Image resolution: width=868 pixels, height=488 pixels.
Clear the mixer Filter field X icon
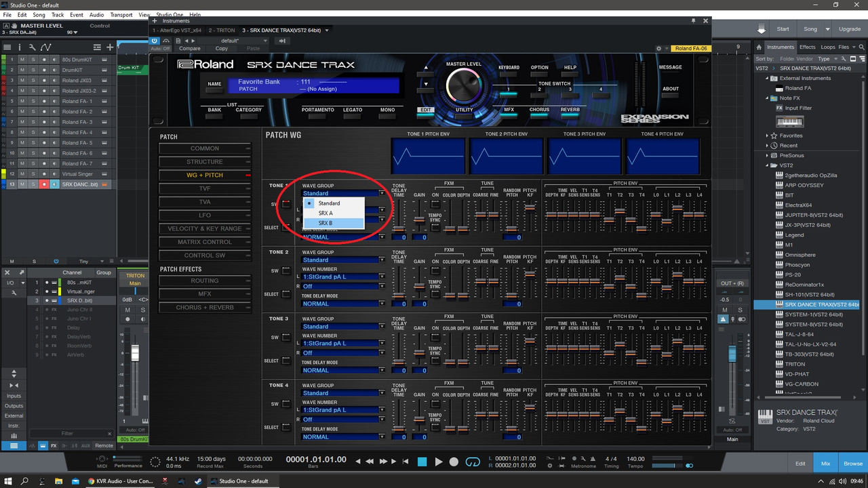click(x=109, y=433)
